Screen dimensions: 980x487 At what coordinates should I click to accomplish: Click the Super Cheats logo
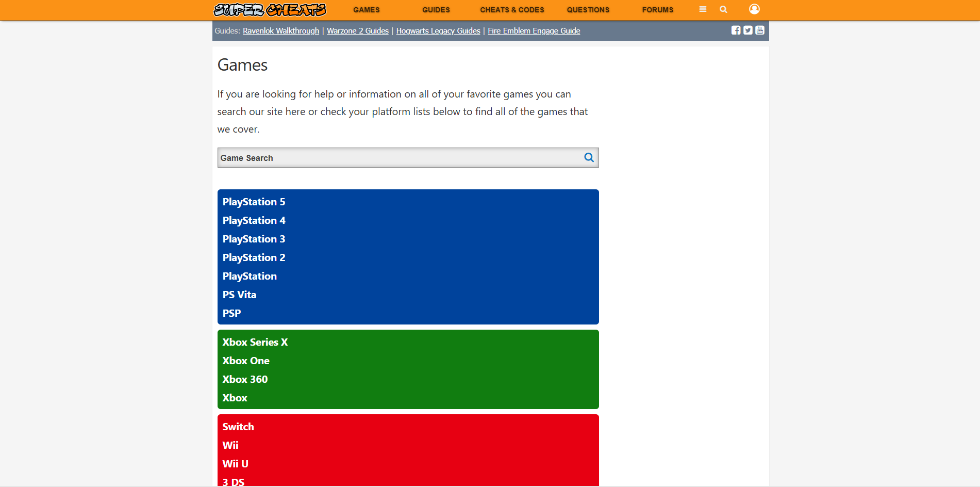pyautogui.click(x=270, y=10)
